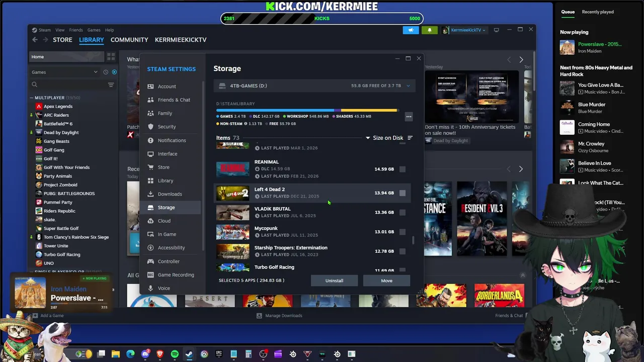644x362 pixels.
Task: Show next items in the What's New shelf
Action: [x=521, y=60]
